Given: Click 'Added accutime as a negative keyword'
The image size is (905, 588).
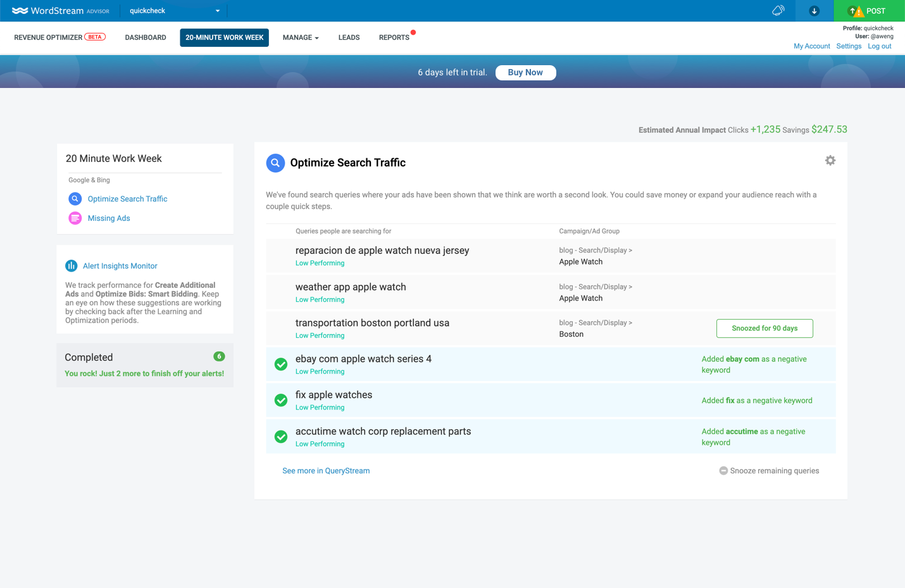Looking at the screenshot, I should (x=753, y=437).
